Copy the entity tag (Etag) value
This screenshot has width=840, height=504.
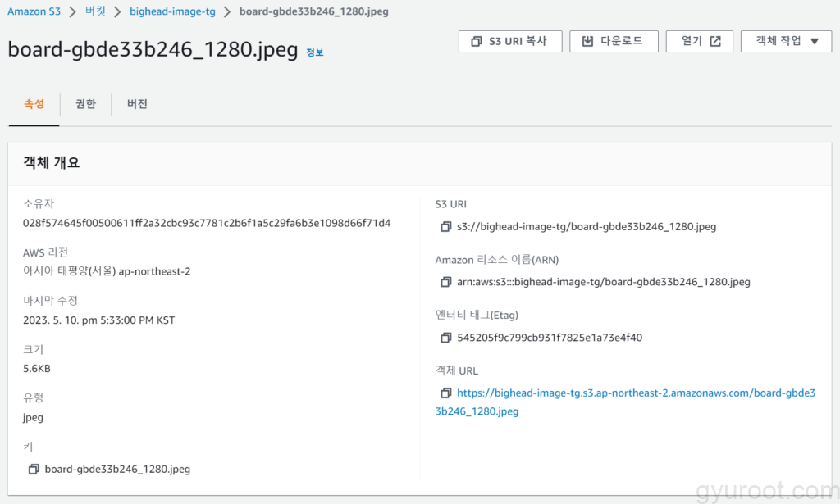tap(446, 338)
